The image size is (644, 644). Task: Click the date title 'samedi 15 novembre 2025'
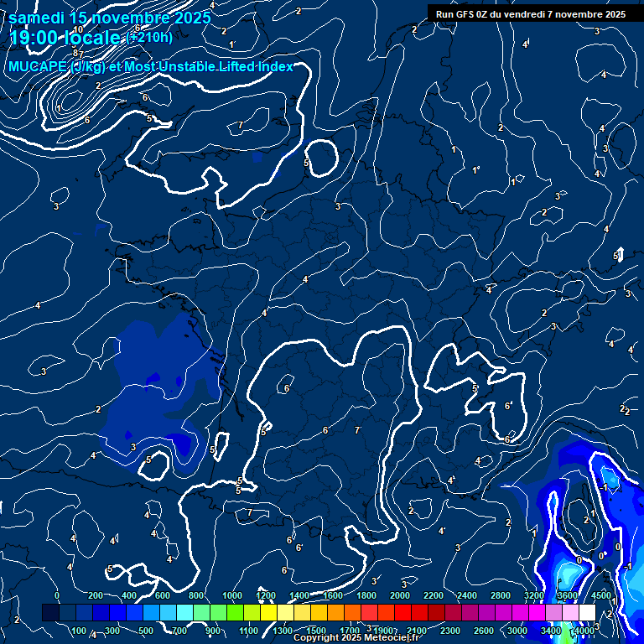point(110,18)
